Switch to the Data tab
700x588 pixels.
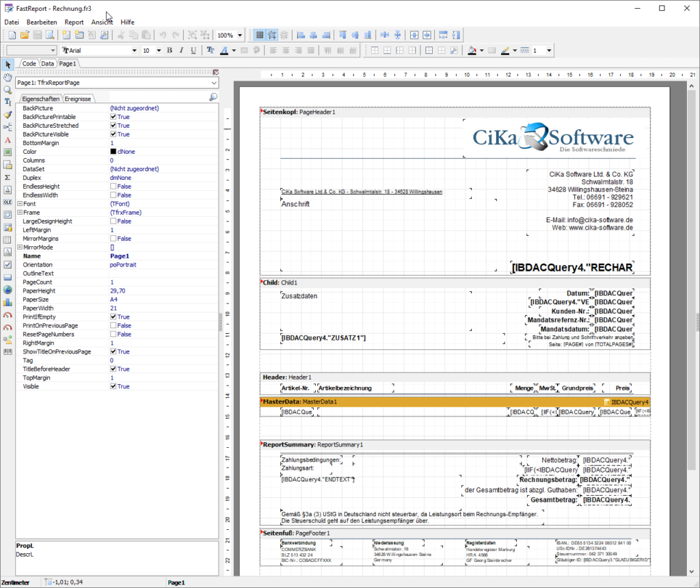click(47, 64)
